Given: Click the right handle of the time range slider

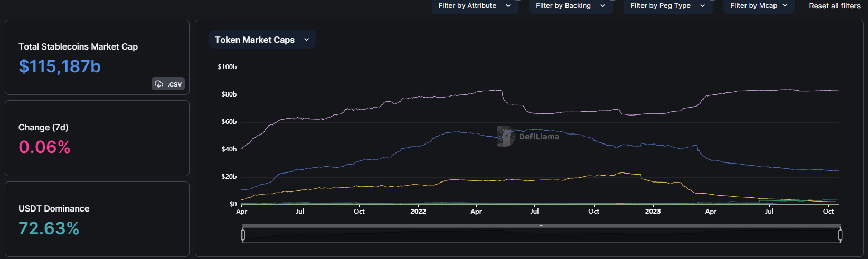Looking at the screenshot, I should [840, 235].
